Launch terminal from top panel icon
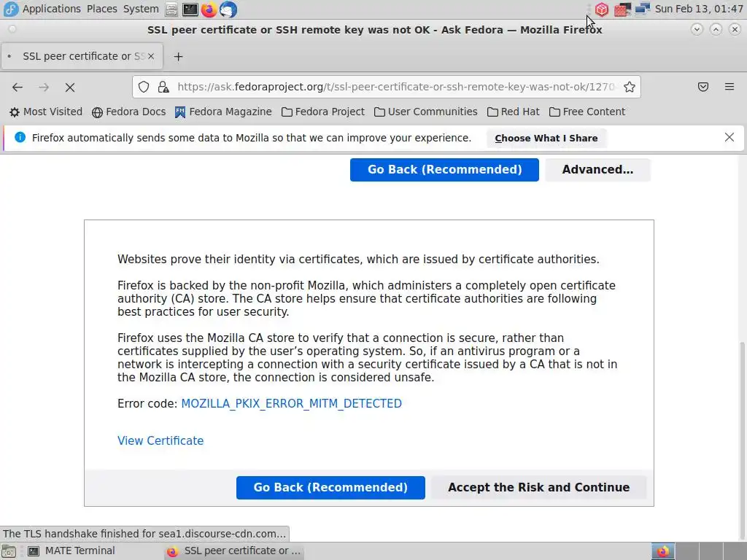747x560 pixels. coord(190,9)
